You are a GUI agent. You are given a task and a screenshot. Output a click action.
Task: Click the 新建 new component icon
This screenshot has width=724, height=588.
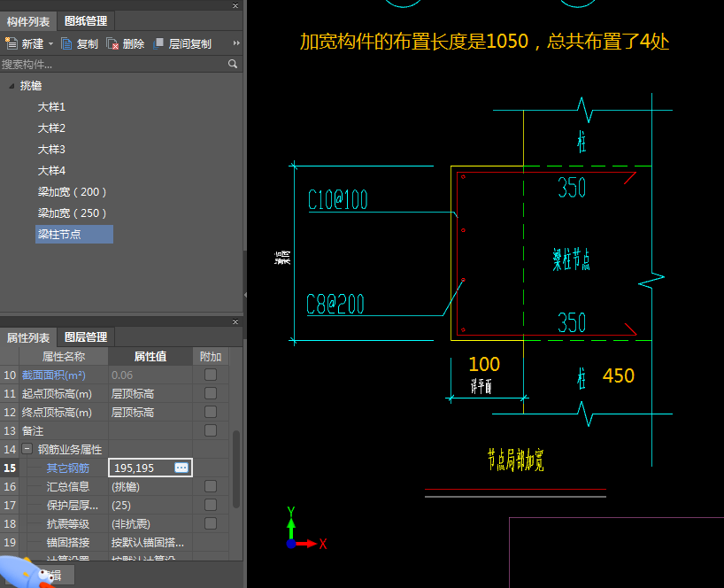(12, 43)
